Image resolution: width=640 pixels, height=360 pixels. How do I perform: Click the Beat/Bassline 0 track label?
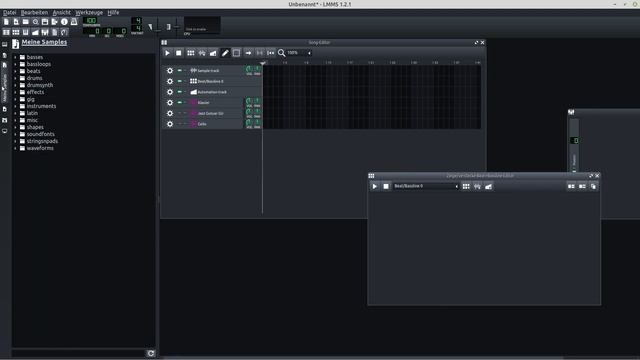[x=210, y=81]
